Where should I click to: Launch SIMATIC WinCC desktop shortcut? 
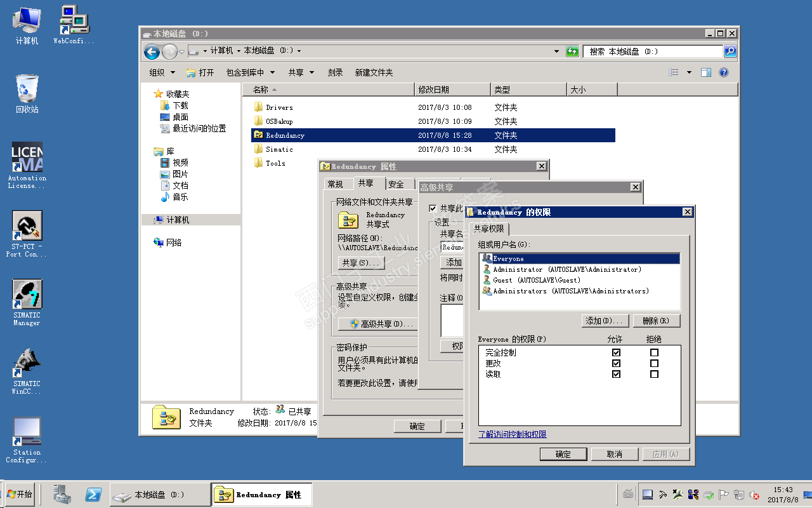tap(27, 371)
